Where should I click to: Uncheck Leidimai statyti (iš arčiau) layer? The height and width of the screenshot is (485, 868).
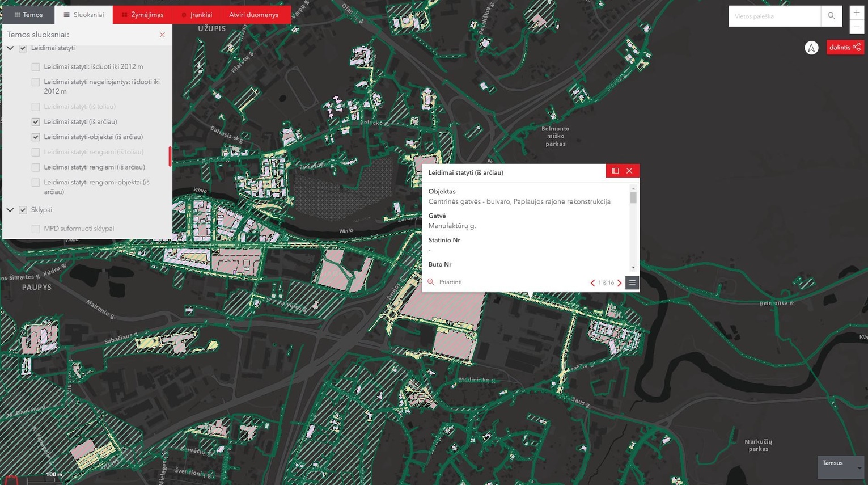(x=36, y=121)
